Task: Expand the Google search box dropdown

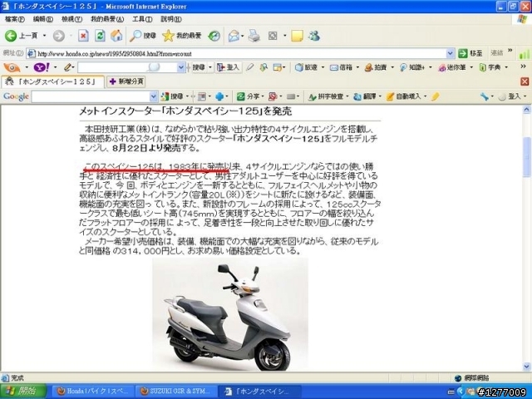Action: point(154,96)
